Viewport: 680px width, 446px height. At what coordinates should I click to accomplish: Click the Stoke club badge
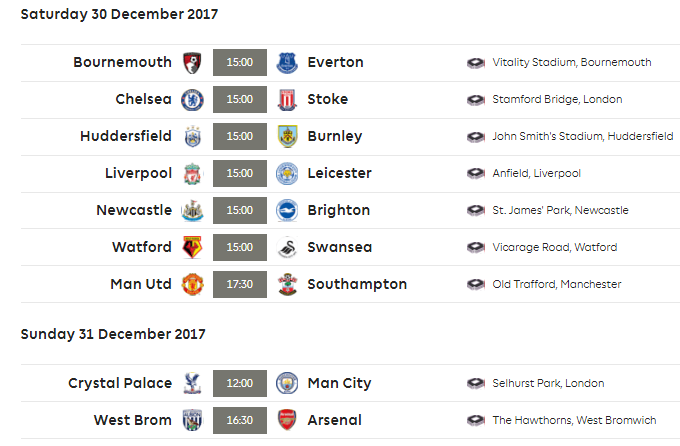287,99
